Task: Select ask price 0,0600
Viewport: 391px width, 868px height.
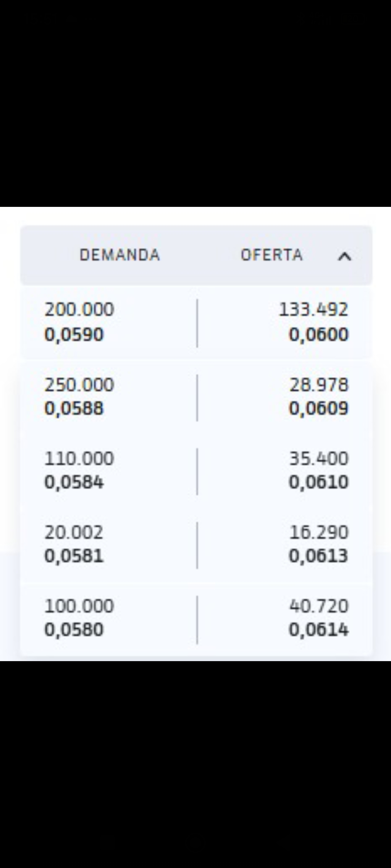Action: [x=319, y=335]
